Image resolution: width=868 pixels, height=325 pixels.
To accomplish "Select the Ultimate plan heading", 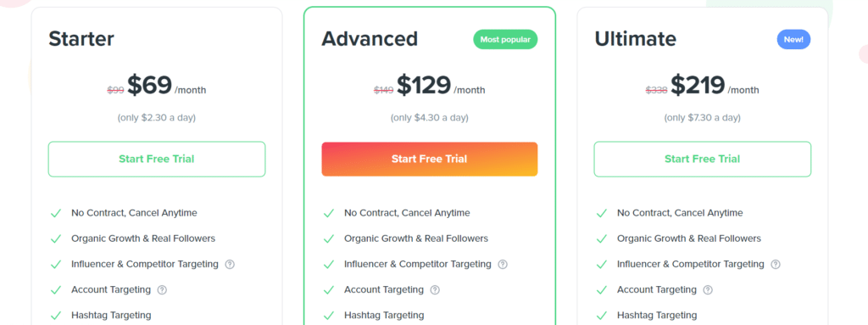I will (636, 39).
